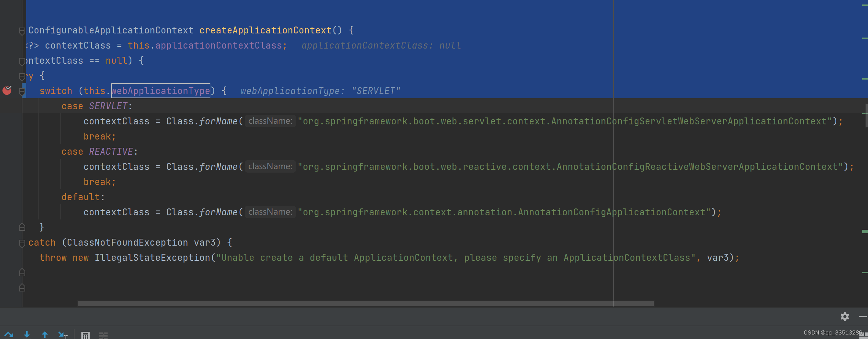Viewport: 868px width, 339px height.
Task: Click inline value SERVLET next to webApplicationType
Action: pos(376,91)
